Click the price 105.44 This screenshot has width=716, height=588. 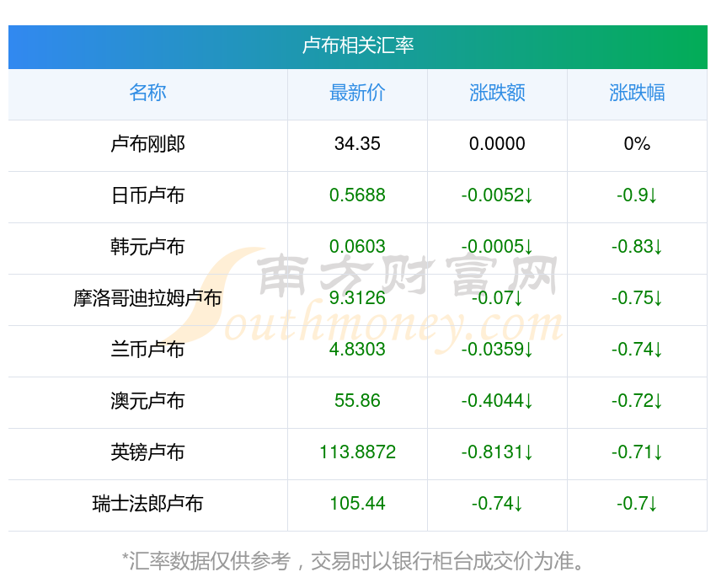pyautogui.click(x=357, y=504)
